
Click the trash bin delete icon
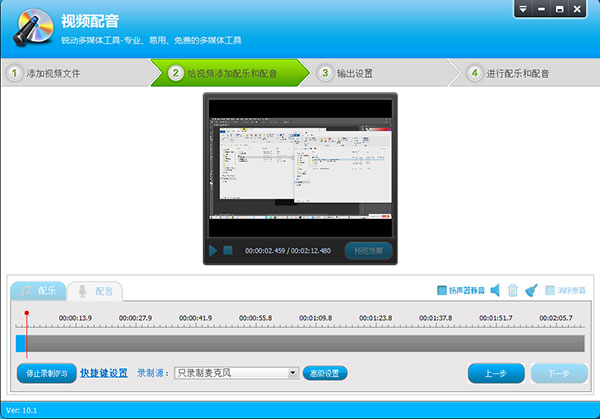[513, 290]
